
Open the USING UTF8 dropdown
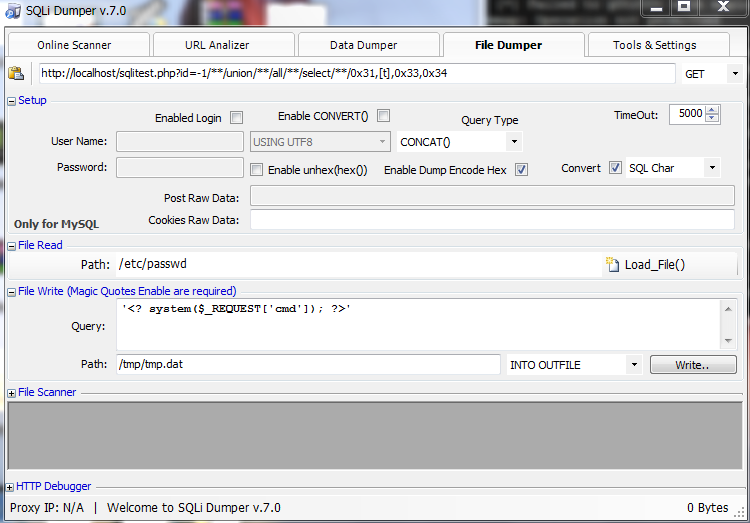click(382, 142)
